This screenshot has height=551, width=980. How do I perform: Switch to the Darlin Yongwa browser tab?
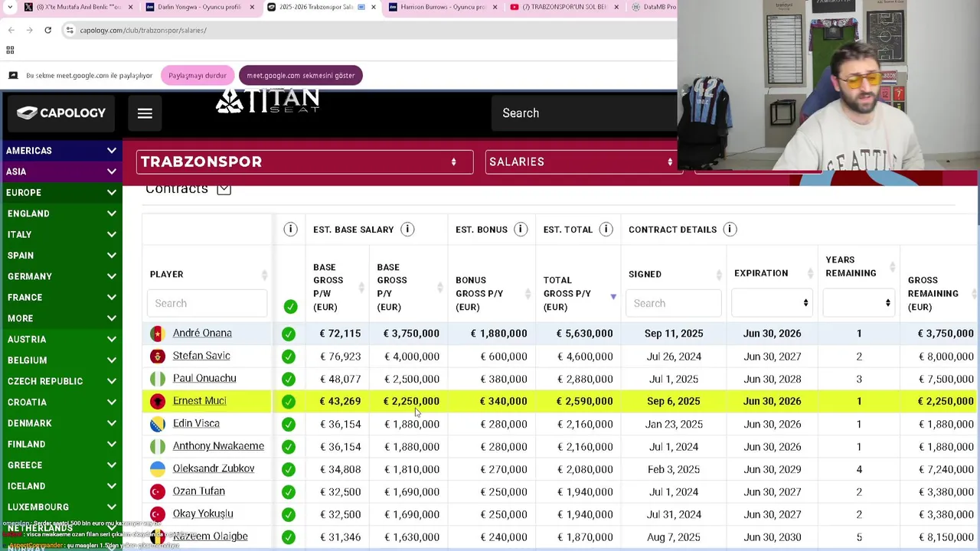(x=199, y=7)
